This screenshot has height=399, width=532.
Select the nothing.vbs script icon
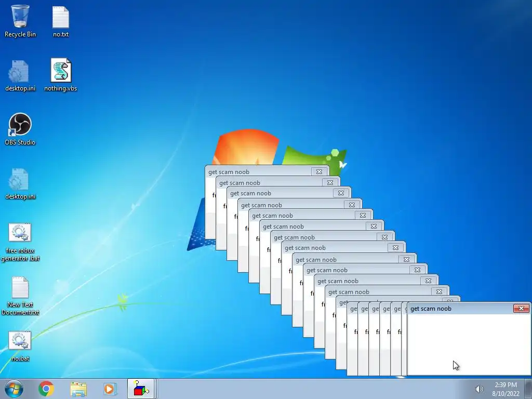(61, 75)
